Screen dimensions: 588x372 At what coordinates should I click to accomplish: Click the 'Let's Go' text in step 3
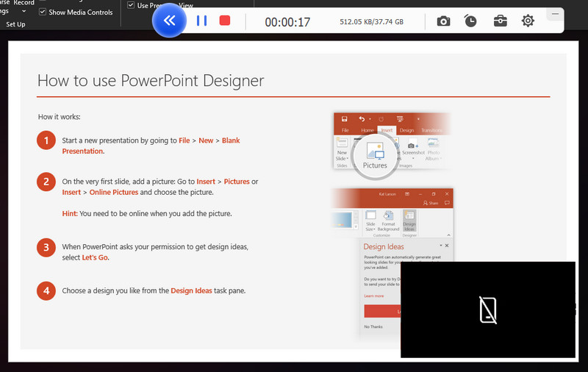tap(95, 257)
